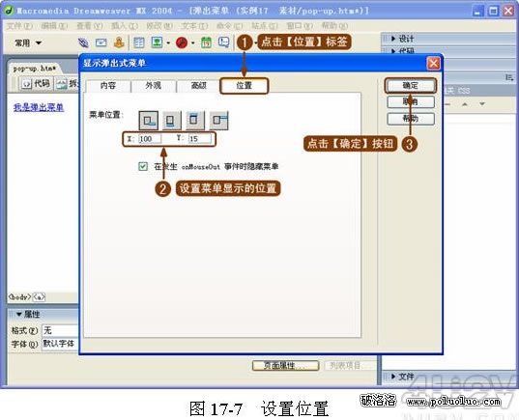Click panel options icon at right panel edge

(509, 77)
